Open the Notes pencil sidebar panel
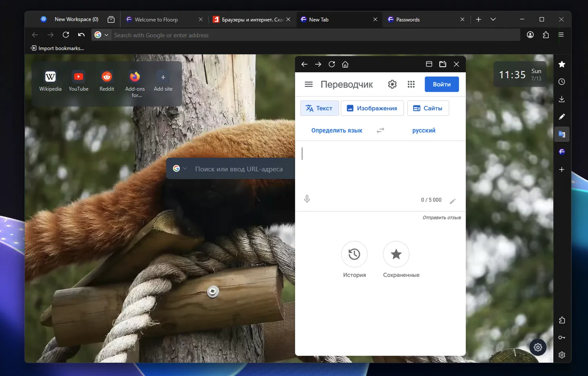Image resolution: width=588 pixels, height=376 pixels. tap(562, 117)
